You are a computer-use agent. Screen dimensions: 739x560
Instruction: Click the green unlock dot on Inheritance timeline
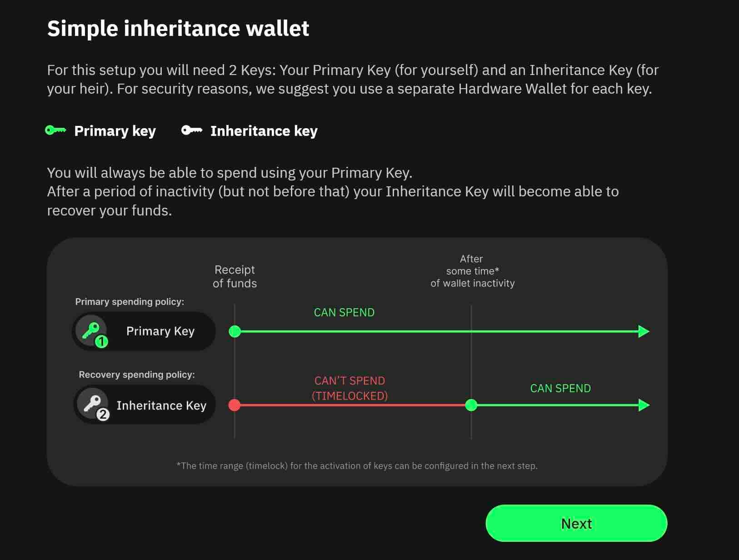[x=471, y=405]
